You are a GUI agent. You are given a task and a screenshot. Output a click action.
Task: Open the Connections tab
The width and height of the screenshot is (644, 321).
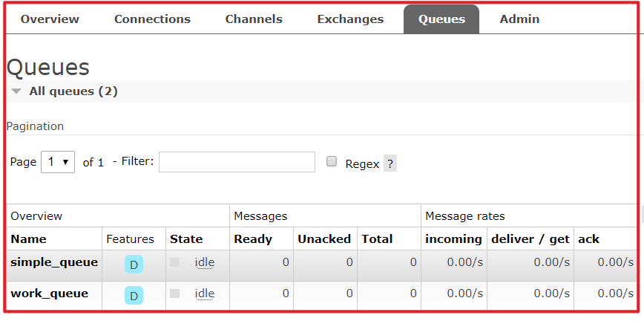(152, 19)
